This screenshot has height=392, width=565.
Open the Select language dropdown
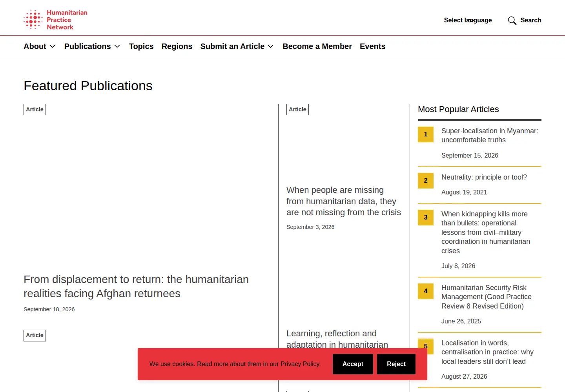468,20
